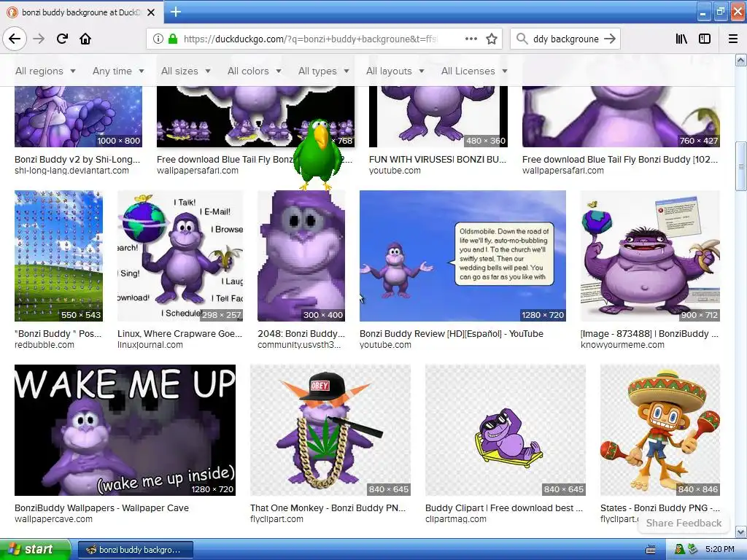Click the search magnifier icon in search box
The height and width of the screenshot is (560, 747).
point(522,39)
